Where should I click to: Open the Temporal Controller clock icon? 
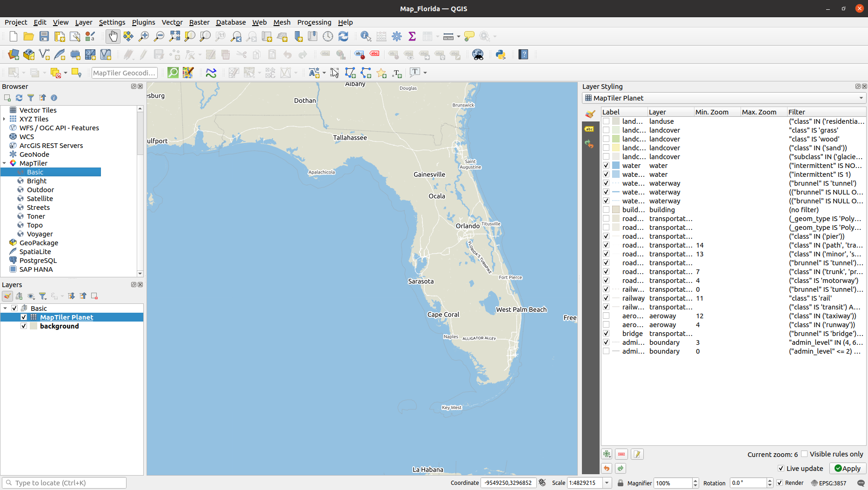(x=328, y=36)
